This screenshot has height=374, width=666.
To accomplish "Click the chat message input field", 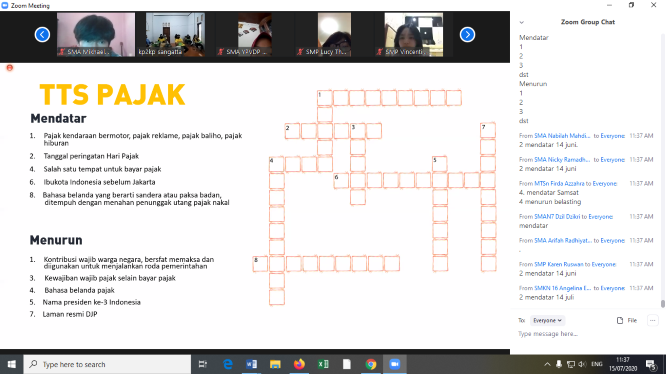I will point(586,334).
